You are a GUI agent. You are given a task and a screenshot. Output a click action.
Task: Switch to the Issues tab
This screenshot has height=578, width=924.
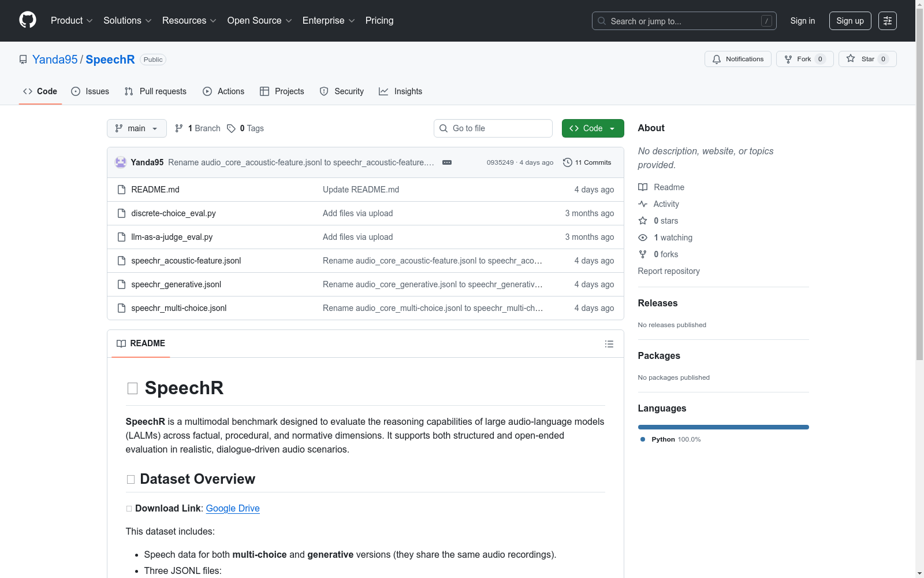[90, 91]
